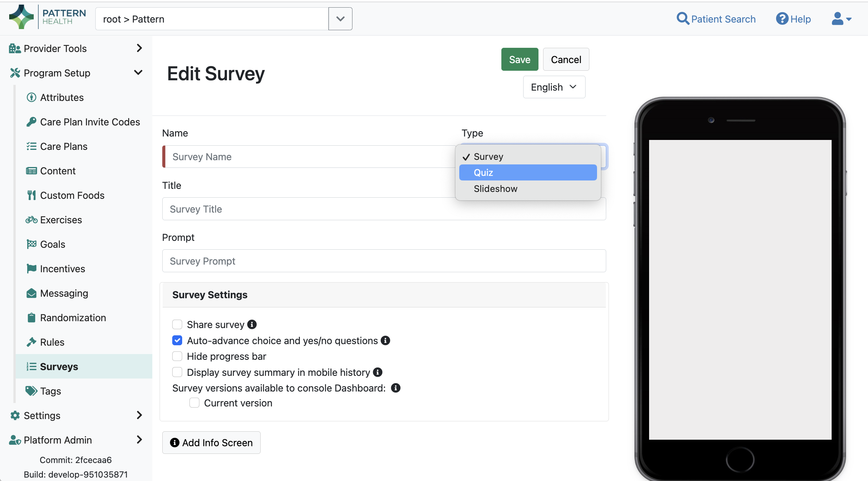This screenshot has width=868, height=481.
Task: Open the Tags sidebar icon
Action: coord(31,391)
